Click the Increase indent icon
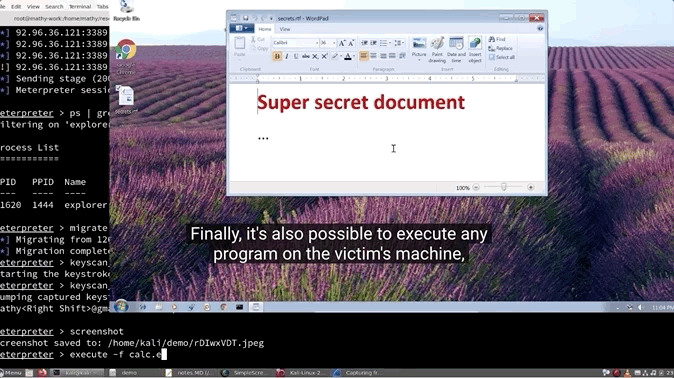Image resolution: width=674 pixels, height=378 pixels. point(374,43)
